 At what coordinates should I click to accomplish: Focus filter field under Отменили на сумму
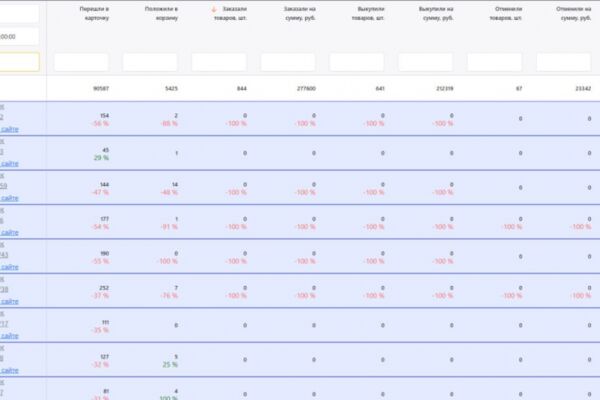(564, 62)
